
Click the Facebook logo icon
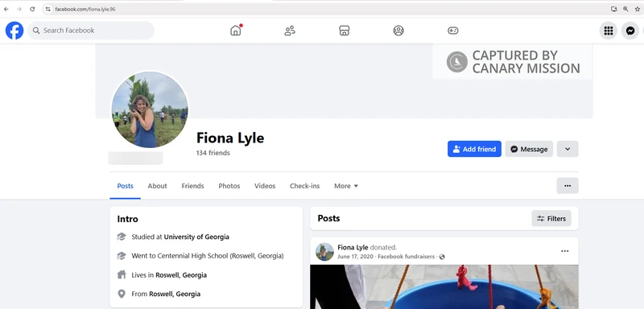click(14, 31)
